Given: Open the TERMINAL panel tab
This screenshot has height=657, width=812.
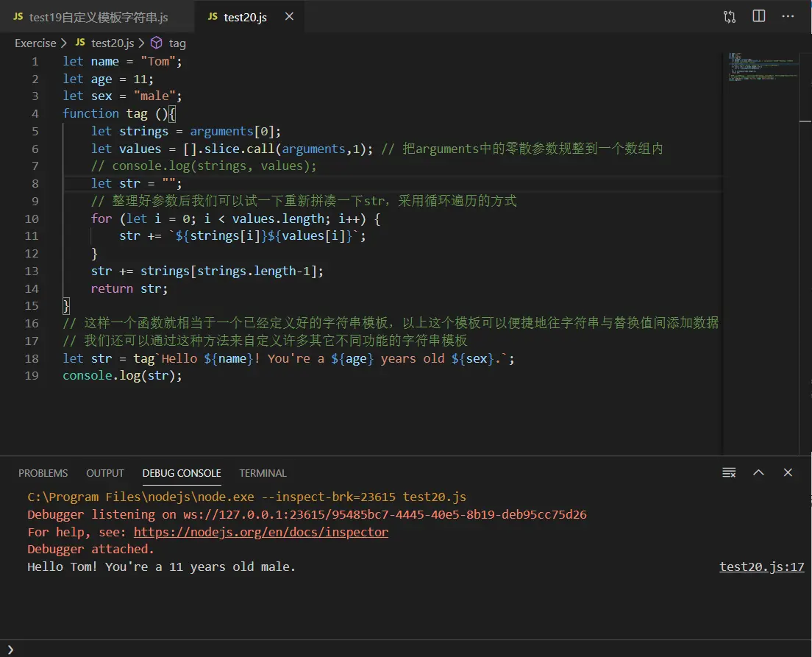Looking at the screenshot, I should (x=263, y=473).
